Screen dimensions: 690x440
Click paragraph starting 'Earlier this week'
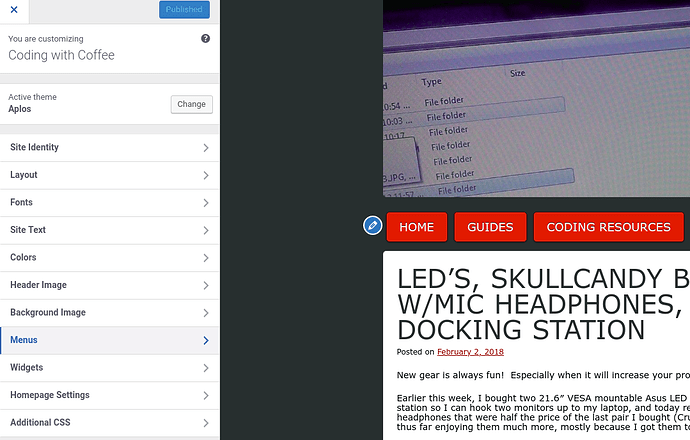(543, 413)
